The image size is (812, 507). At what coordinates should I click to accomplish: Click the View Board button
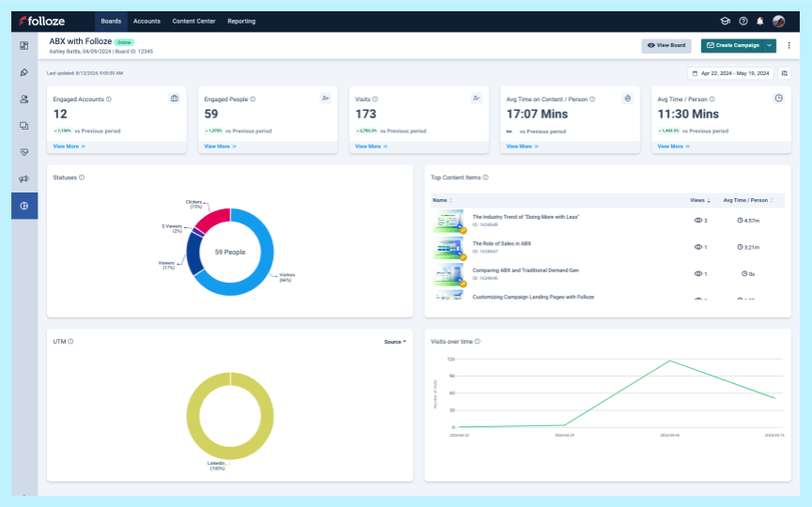point(666,45)
